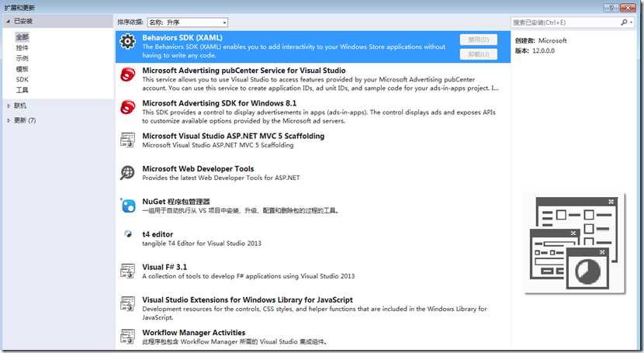Click the 卸载(U) button for Behaviors SDK
644x353 pixels.
point(479,54)
